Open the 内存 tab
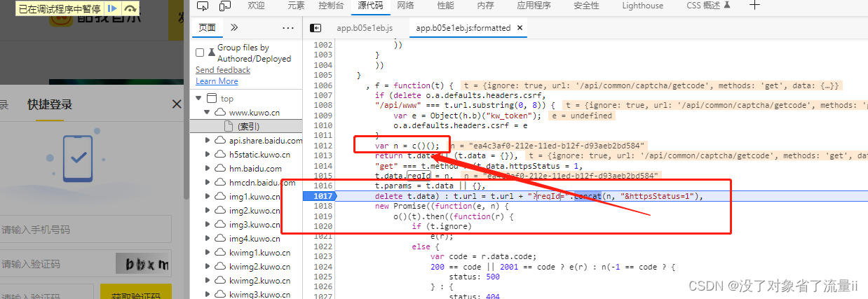The image size is (868, 299). [x=485, y=6]
